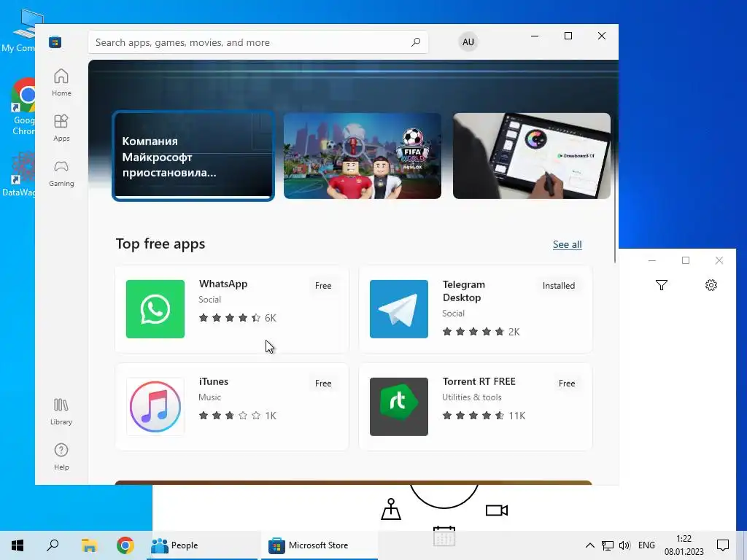Open the AU account profile button

(x=468, y=42)
